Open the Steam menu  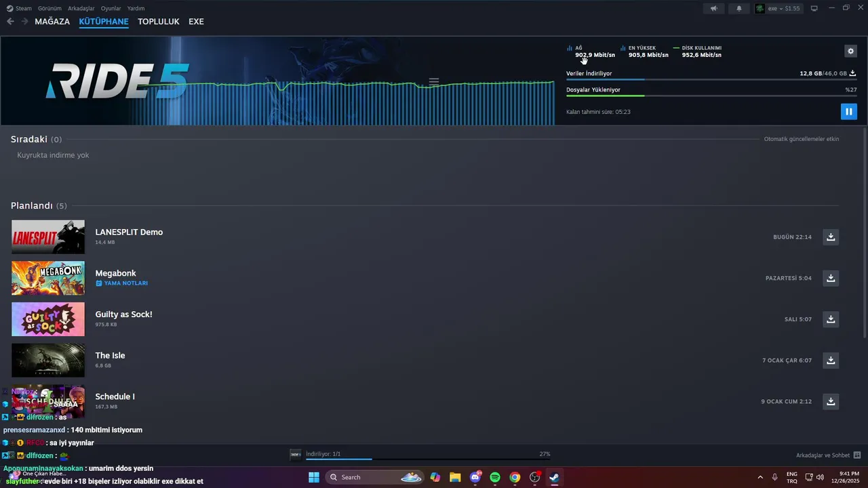point(20,8)
